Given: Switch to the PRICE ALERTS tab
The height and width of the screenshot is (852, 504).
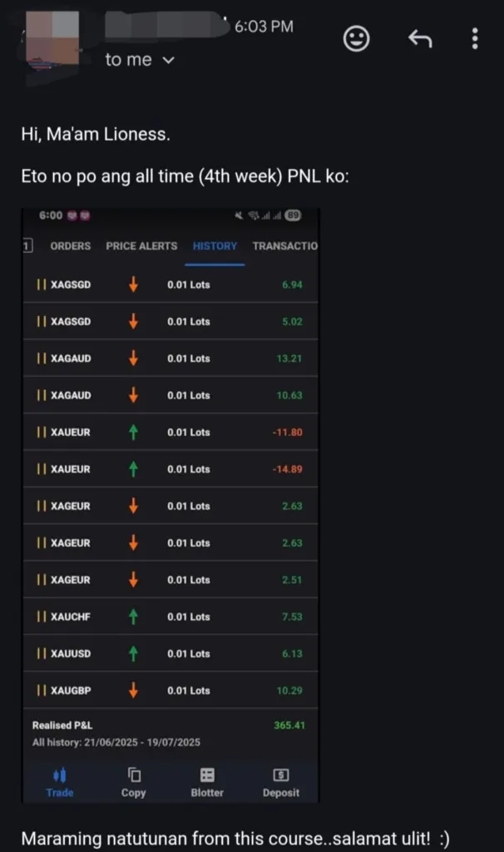Looking at the screenshot, I should pos(141,246).
